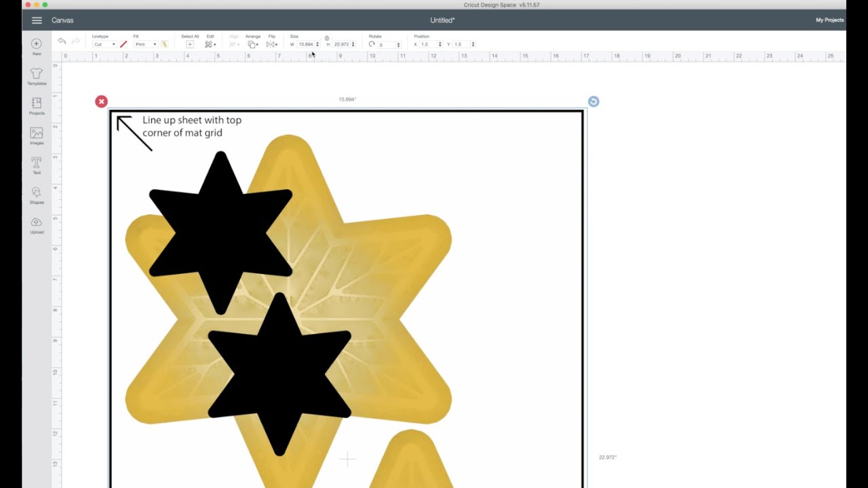Click the Y position field
The image size is (868, 488).
461,44
